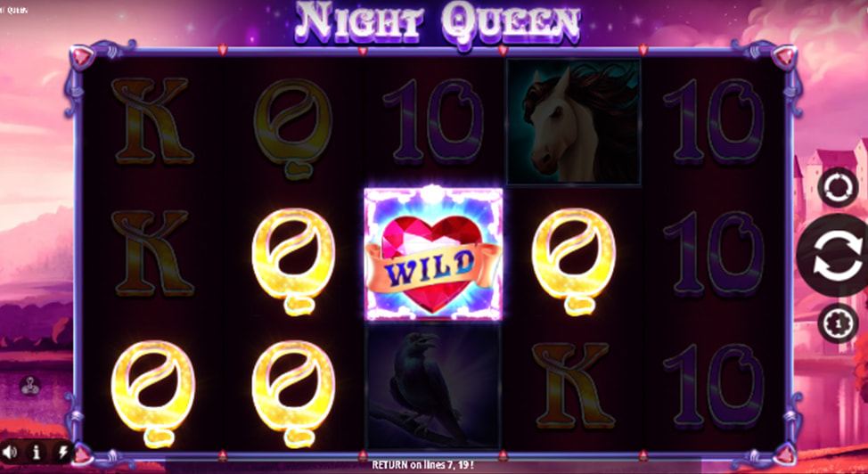Click the bottom 10 in fifth reel

(x=714, y=386)
